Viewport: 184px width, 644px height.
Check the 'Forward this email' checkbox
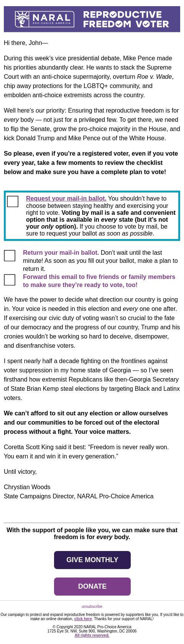pos(10,280)
